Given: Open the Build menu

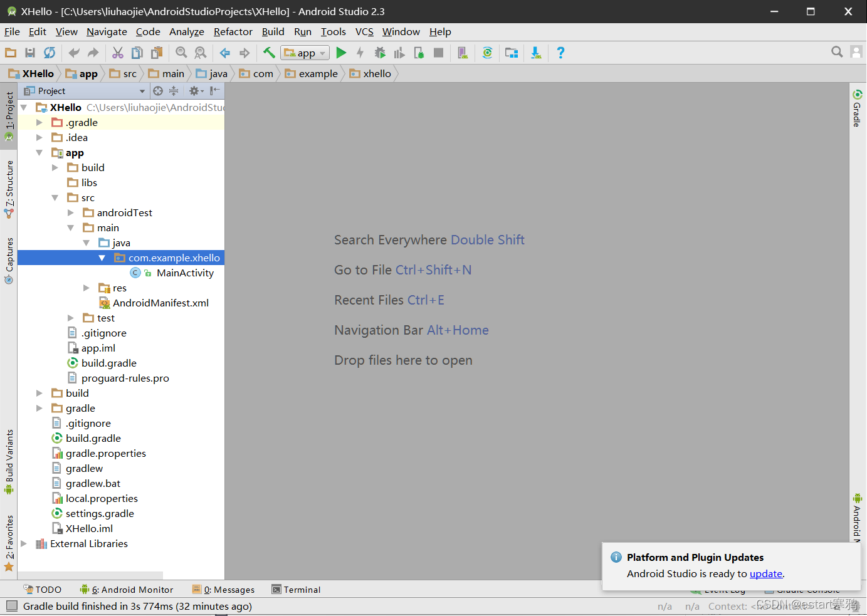Looking at the screenshot, I should tap(273, 31).
